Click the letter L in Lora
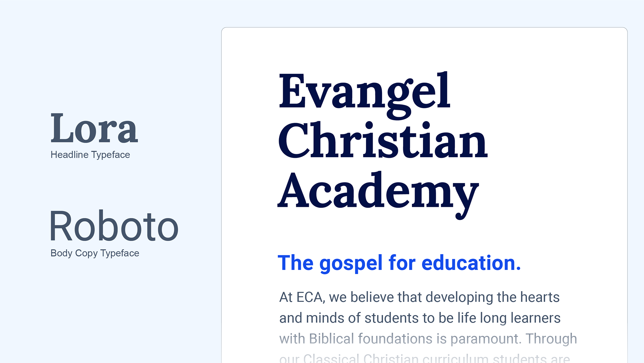Image resolution: width=644 pixels, height=363 pixels. pos(62,128)
